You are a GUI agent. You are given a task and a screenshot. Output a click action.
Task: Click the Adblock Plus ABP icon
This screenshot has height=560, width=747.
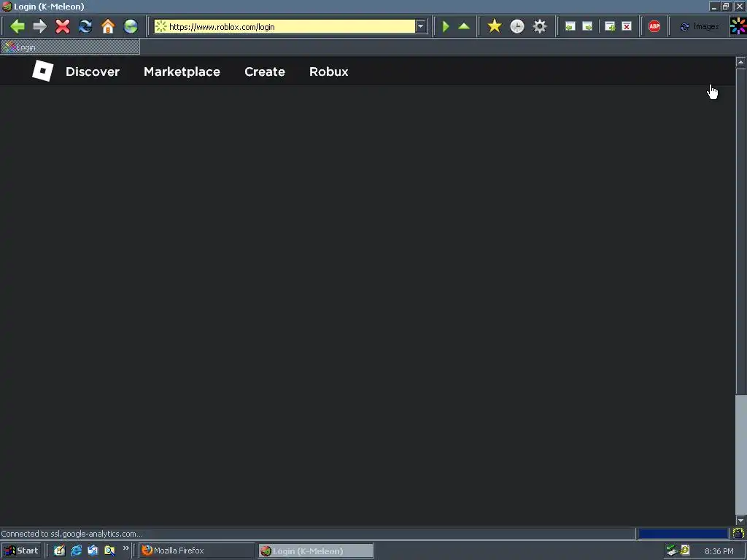[x=654, y=26]
